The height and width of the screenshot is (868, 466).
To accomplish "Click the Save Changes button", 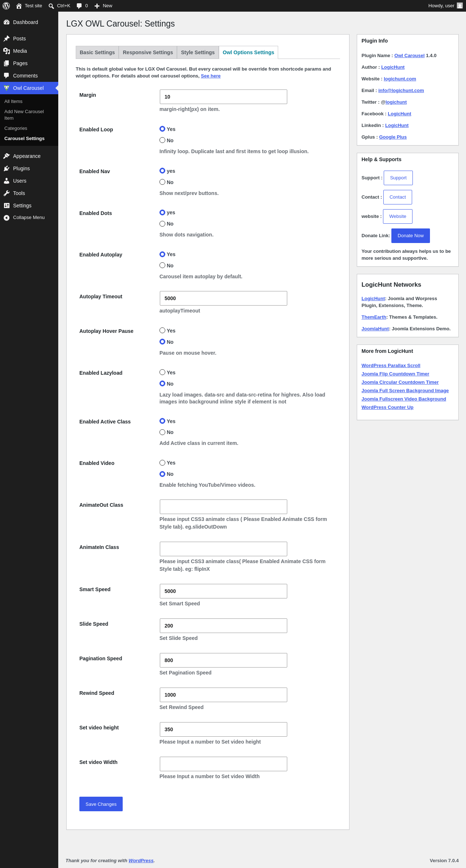I will 101,804.
